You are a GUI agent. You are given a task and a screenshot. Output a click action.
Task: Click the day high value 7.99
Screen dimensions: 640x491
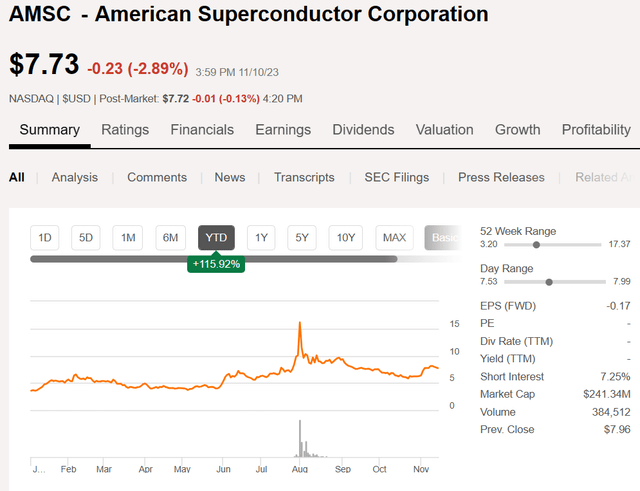coord(622,281)
